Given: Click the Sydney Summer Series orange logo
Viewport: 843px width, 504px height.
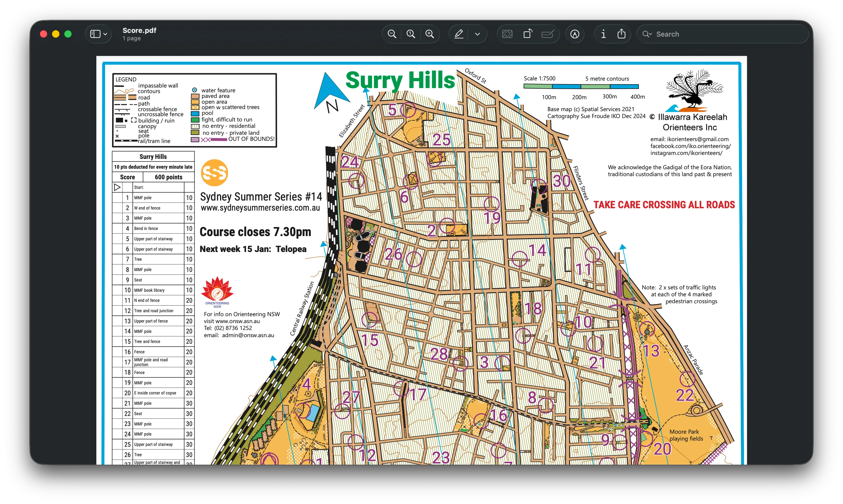Looking at the screenshot, I should (x=214, y=173).
